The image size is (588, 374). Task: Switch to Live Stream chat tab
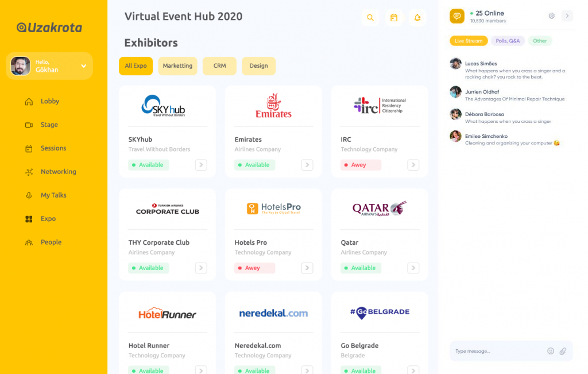[469, 41]
